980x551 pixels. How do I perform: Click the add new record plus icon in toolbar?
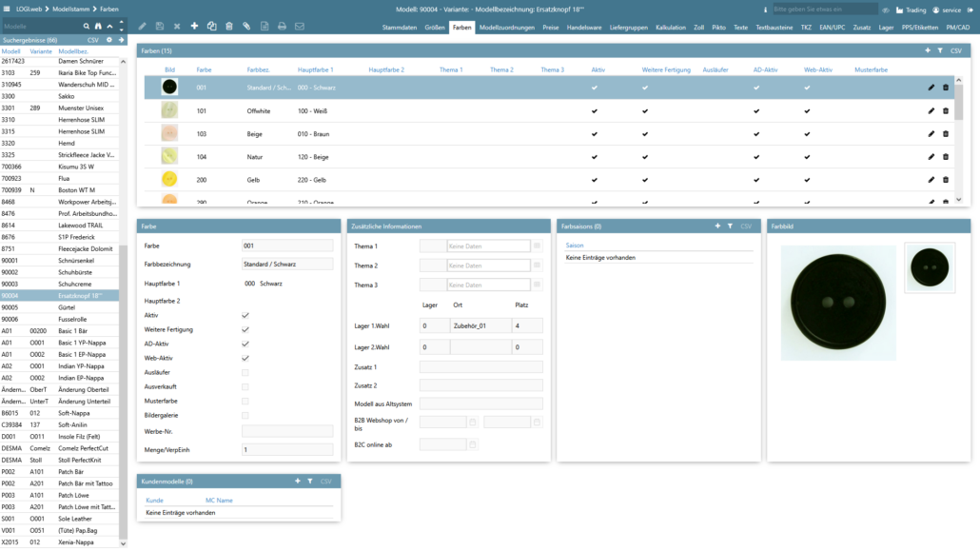point(194,27)
